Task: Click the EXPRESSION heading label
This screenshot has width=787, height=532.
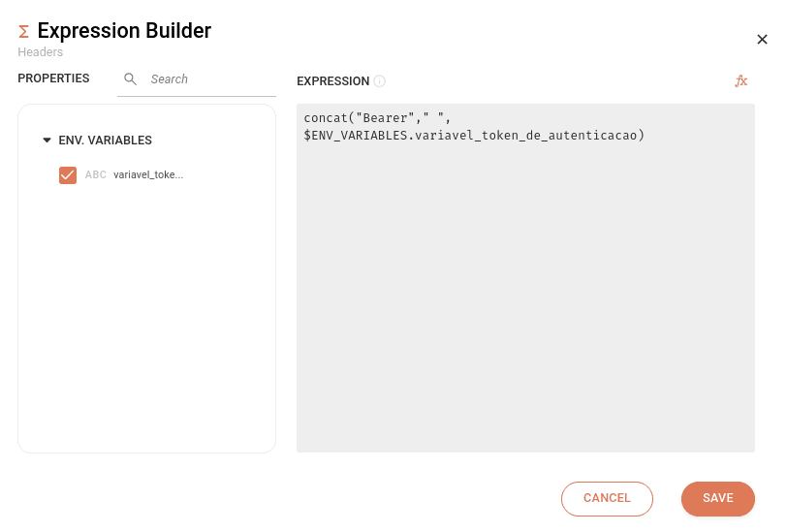Action: point(332,81)
